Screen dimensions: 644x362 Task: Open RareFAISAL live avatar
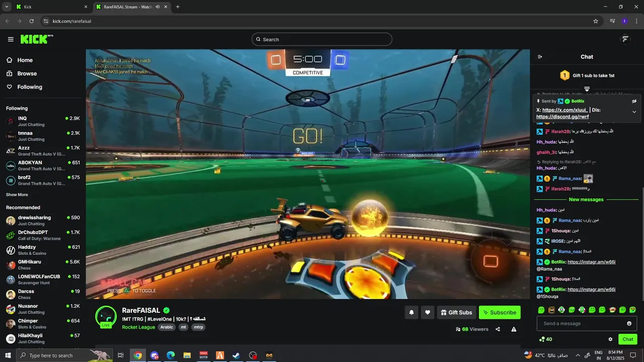click(106, 316)
